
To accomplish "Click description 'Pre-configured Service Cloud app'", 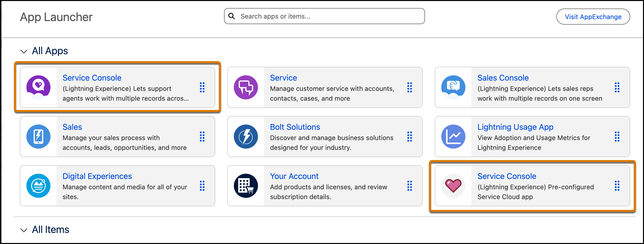I will pos(535,192).
